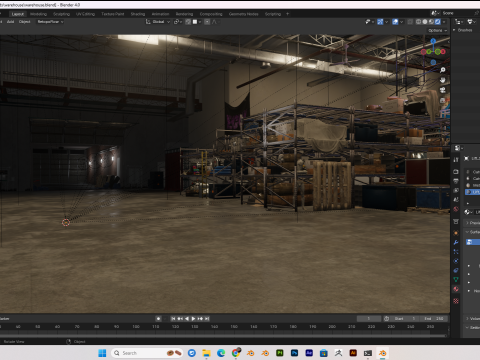Viewport: 480px width, 360px height.
Task: Click the Z axis on navigation gizmo
Action: click(433, 41)
